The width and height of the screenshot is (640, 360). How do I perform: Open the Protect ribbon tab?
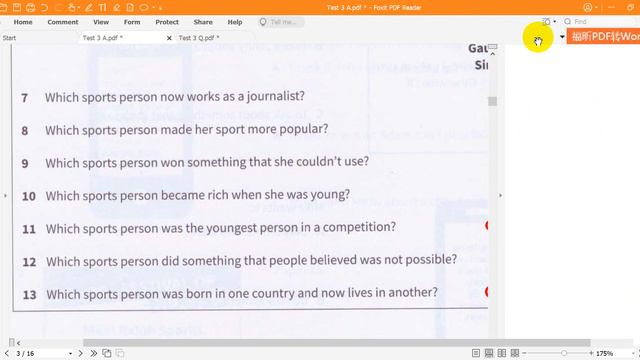[167, 22]
